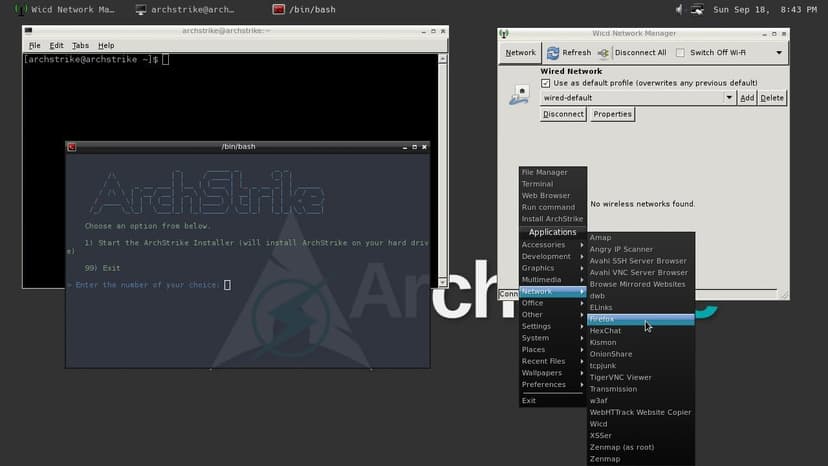Select Zenmap (as root) entry

pos(641,447)
